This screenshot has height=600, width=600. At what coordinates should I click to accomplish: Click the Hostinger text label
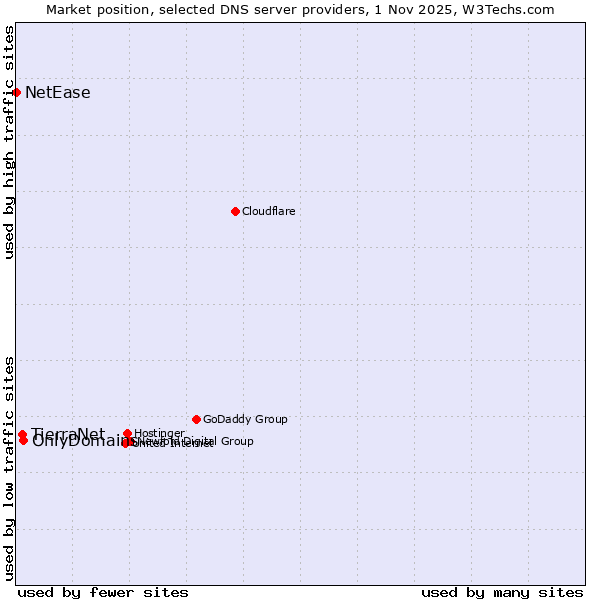coord(159,433)
